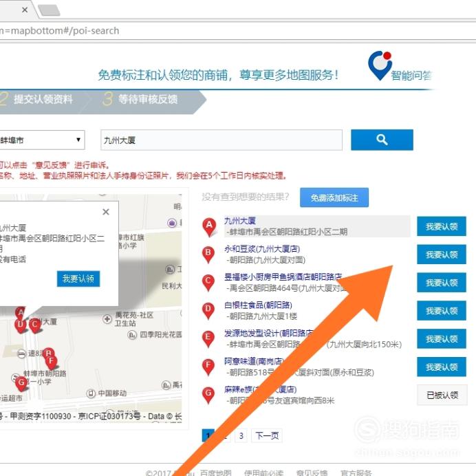Open the 使用前必读 footer link

pyautogui.click(x=264, y=473)
